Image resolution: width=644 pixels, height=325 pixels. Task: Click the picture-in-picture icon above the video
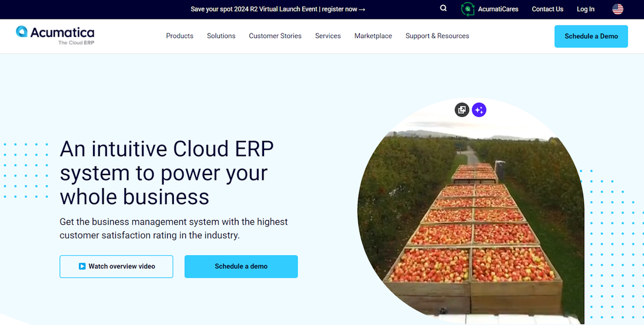462,110
